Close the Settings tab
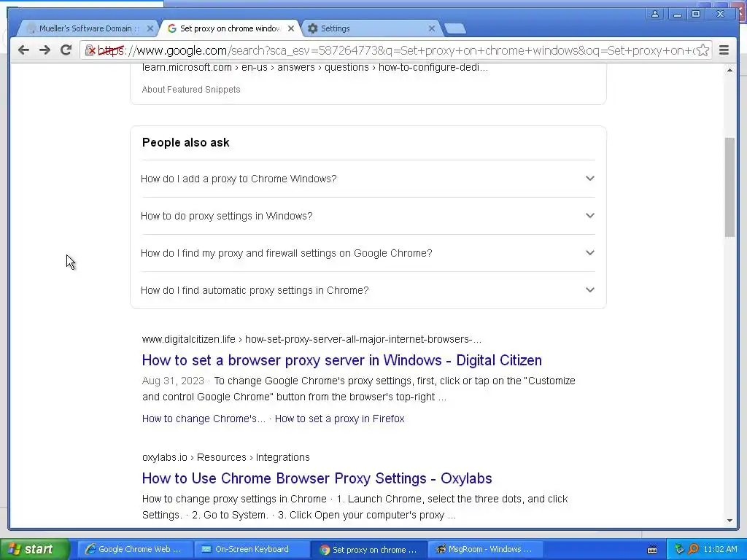747x560 pixels. [432, 28]
